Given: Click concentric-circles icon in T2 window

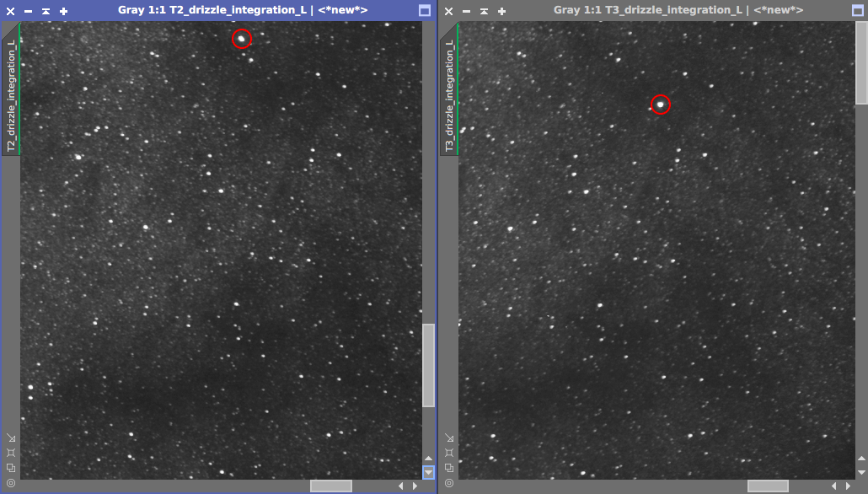Looking at the screenshot, I should pyautogui.click(x=10, y=483).
